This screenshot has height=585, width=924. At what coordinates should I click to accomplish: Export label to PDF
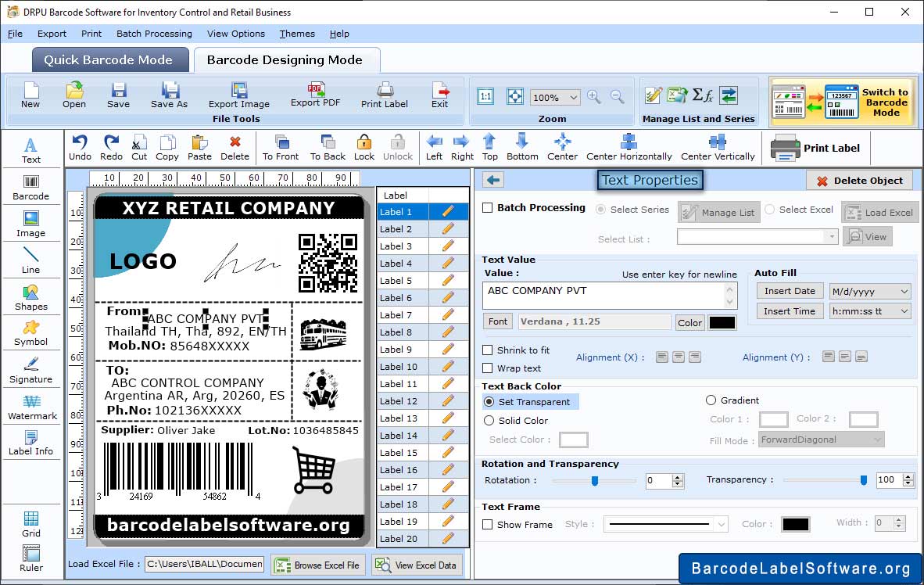316,95
